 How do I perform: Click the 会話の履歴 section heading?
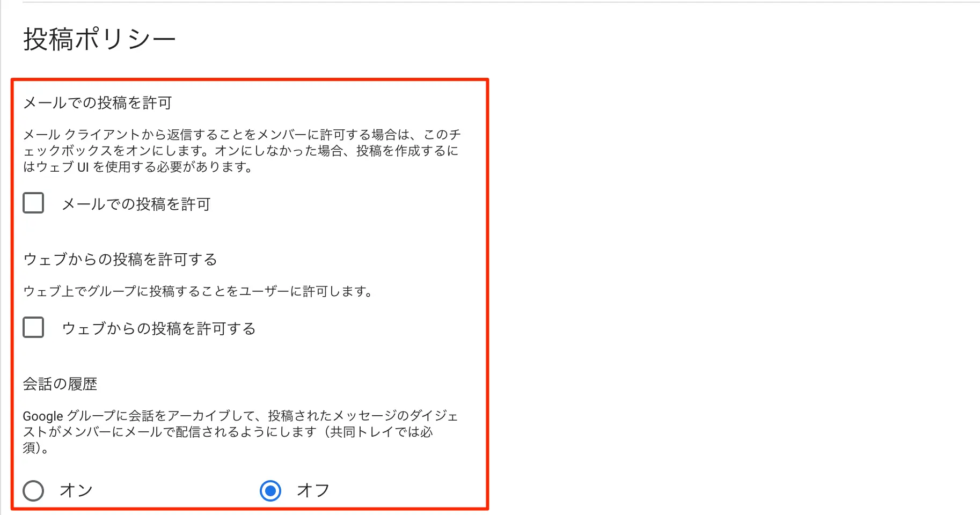click(x=60, y=384)
